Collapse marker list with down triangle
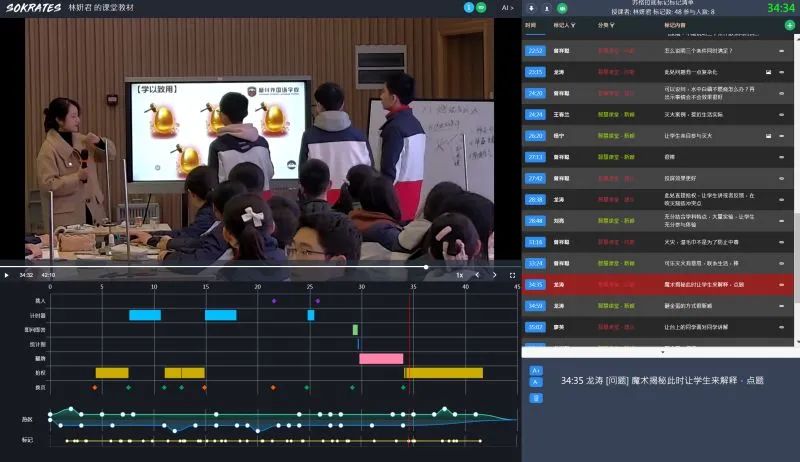 tap(661, 352)
